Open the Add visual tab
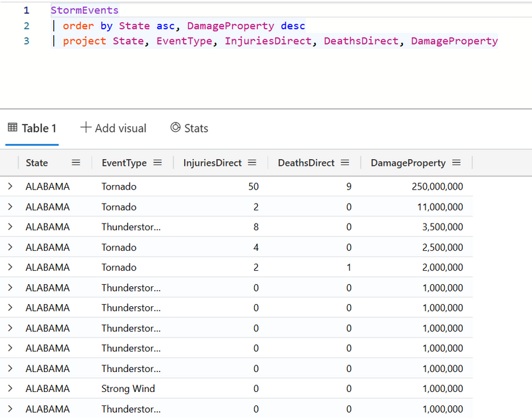The height and width of the screenshot is (418, 532). [113, 128]
